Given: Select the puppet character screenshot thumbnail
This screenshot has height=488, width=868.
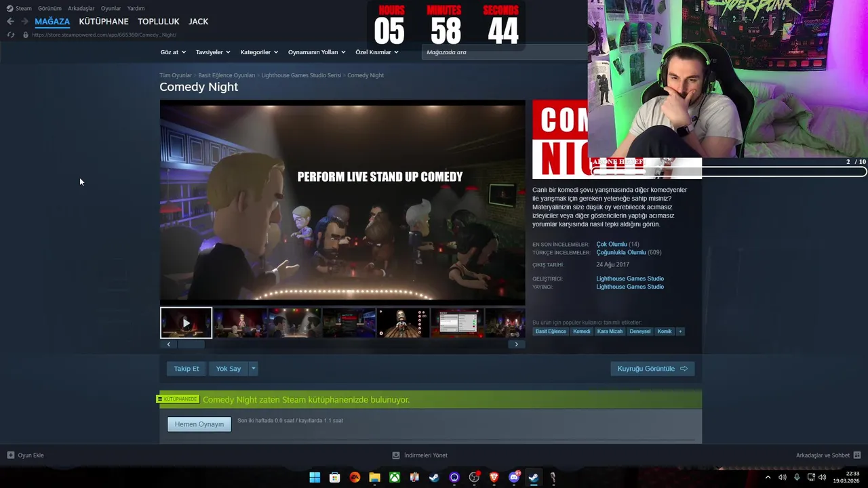Looking at the screenshot, I should (403, 323).
